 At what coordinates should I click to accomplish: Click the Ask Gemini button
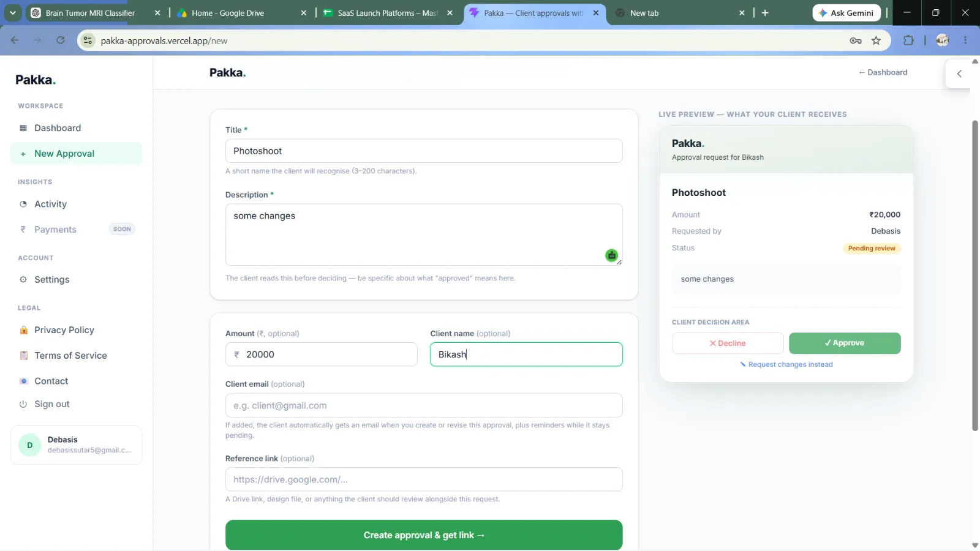pos(846,13)
